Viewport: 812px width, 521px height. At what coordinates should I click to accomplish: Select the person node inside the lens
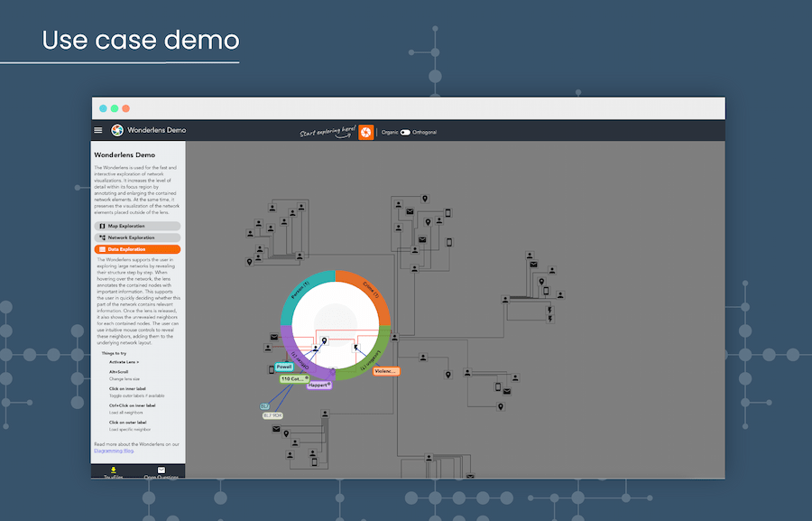pos(315,348)
